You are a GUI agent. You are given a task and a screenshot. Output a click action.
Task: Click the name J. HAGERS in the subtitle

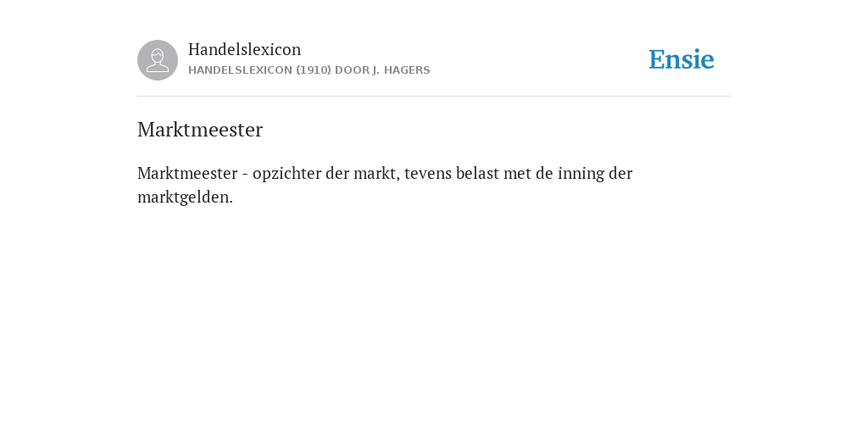pyautogui.click(x=401, y=70)
